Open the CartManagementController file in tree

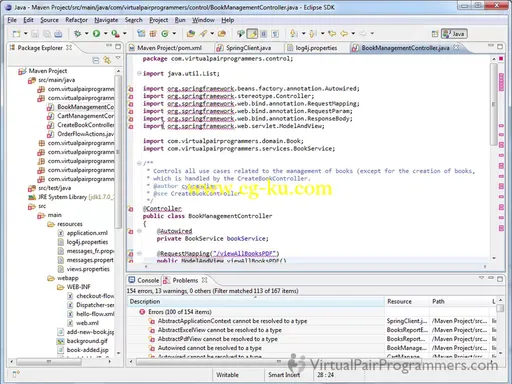click(85, 116)
